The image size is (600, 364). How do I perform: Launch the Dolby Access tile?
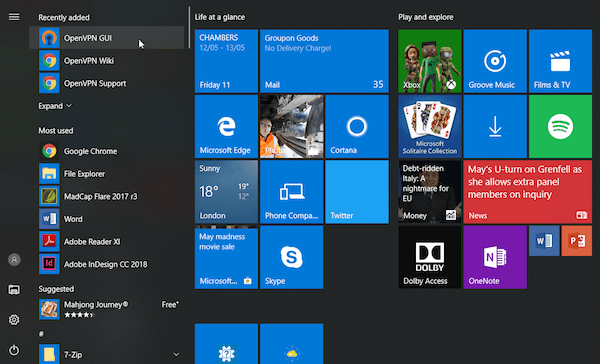430,257
